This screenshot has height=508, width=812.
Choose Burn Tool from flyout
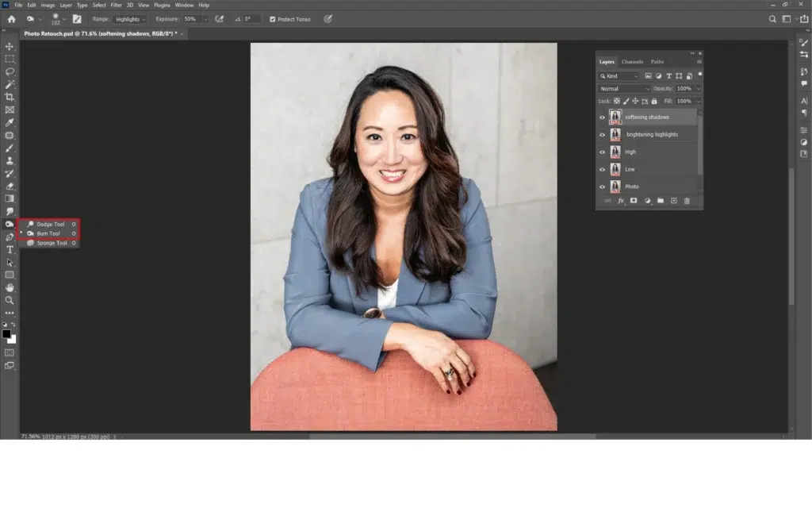point(48,233)
